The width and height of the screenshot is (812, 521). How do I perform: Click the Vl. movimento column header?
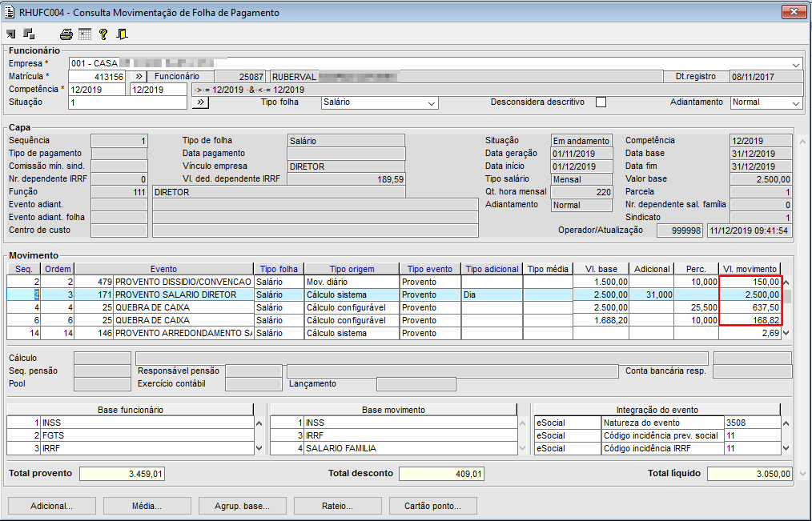point(749,269)
